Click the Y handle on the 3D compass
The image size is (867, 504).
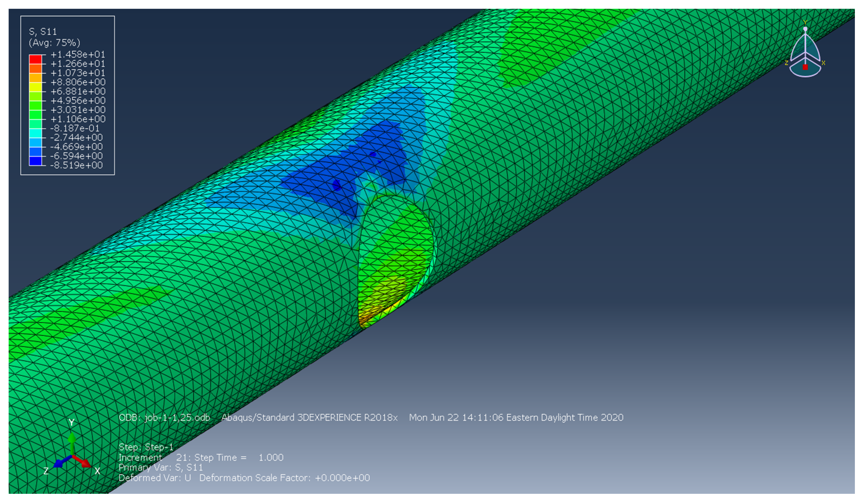pos(805,23)
